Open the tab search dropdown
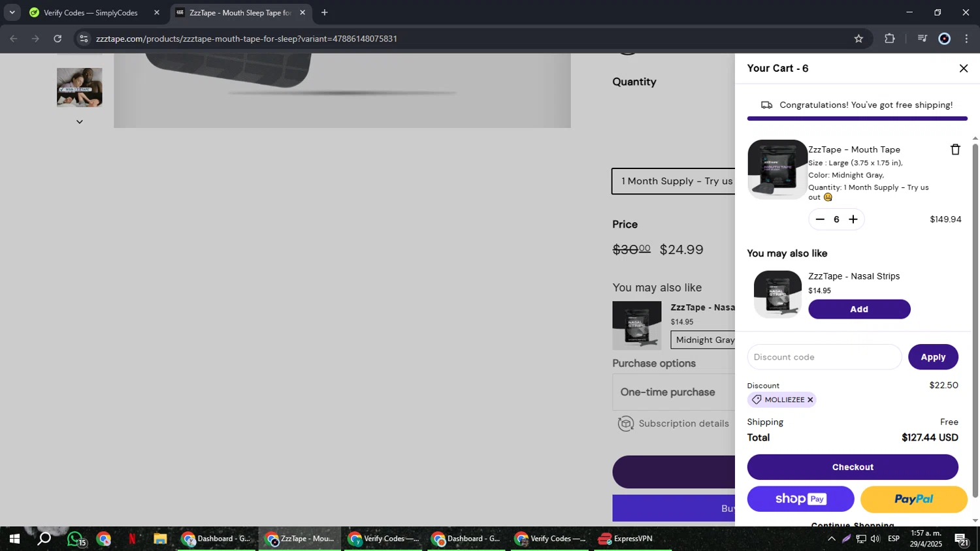This screenshot has height=551, width=980. pyautogui.click(x=12, y=12)
